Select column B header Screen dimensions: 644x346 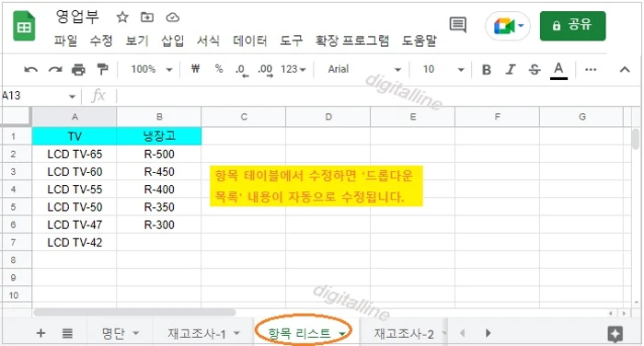159,117
